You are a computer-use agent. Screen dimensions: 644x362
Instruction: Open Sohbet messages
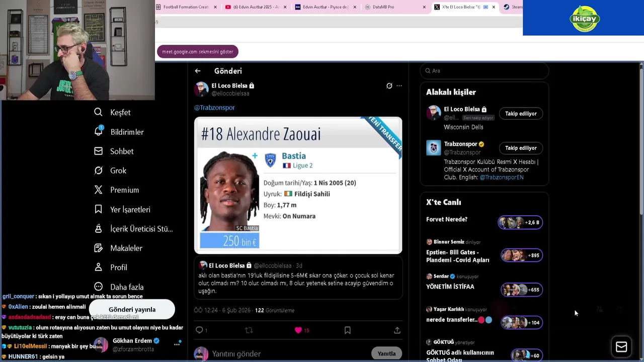coord(114,151)
